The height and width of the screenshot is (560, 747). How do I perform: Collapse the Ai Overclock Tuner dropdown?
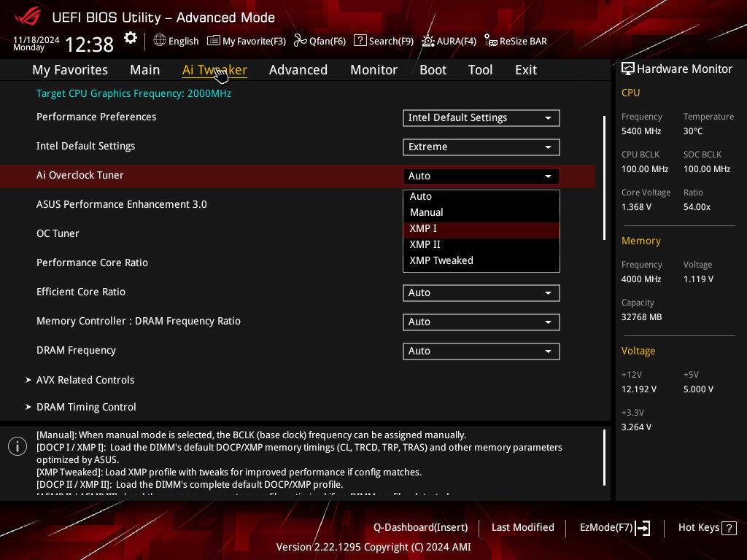pyautogui.click(x=481, y=176)
